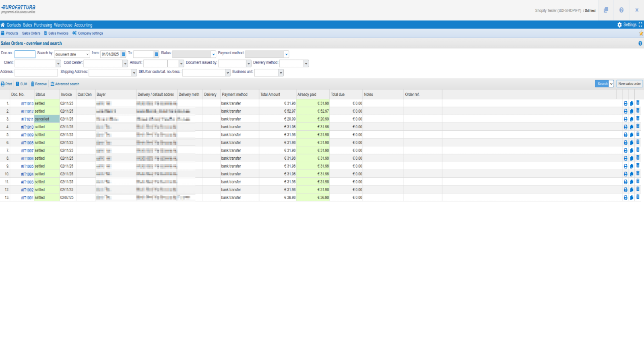The image size is (644, 362).
Task: Expand the Client dropdown
Action: (58, 64)
